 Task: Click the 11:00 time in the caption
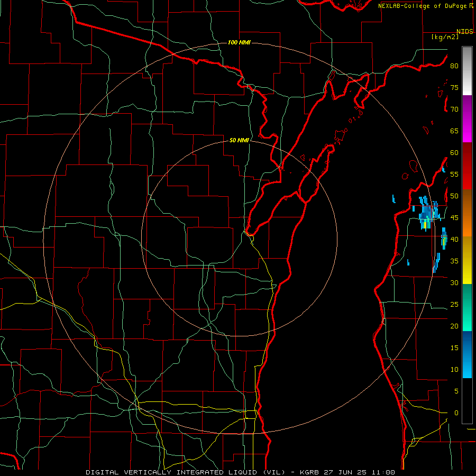point(383,472)
